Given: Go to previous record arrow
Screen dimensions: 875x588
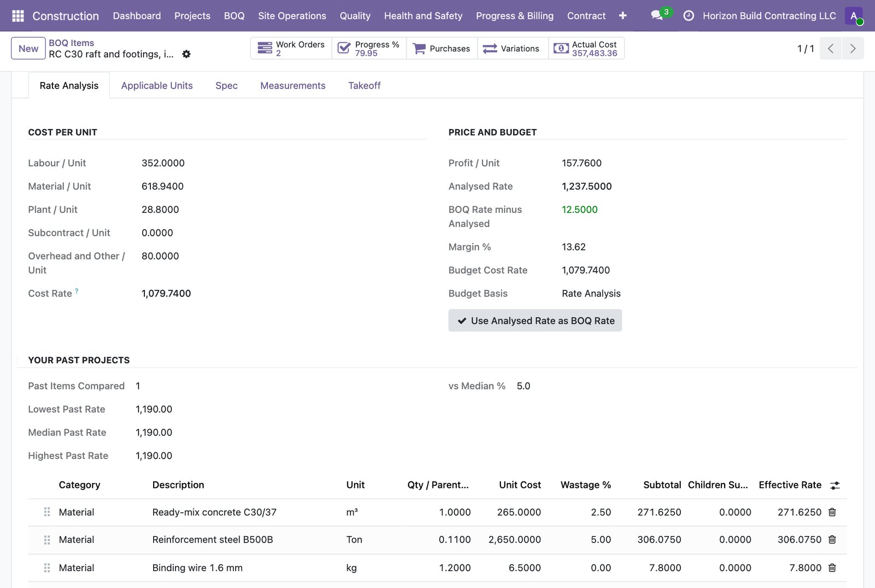Looking at the screenshot, I should (x=831, y=49).
